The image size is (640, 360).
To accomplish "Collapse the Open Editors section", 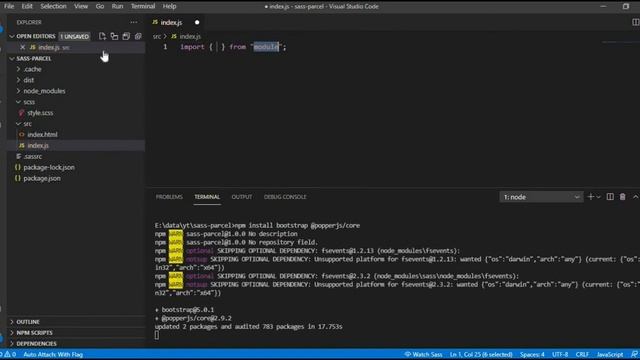I will (x=12, y=36).
